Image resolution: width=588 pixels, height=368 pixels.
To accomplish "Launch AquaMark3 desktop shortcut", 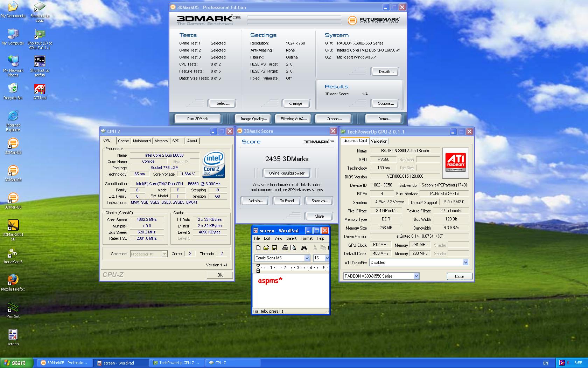I will (13, 255).
